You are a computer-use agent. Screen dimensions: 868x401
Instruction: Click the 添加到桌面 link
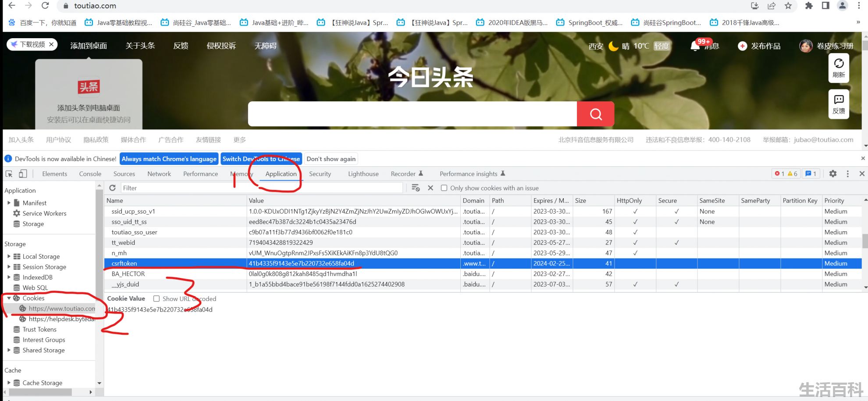[x=89, y=46]
